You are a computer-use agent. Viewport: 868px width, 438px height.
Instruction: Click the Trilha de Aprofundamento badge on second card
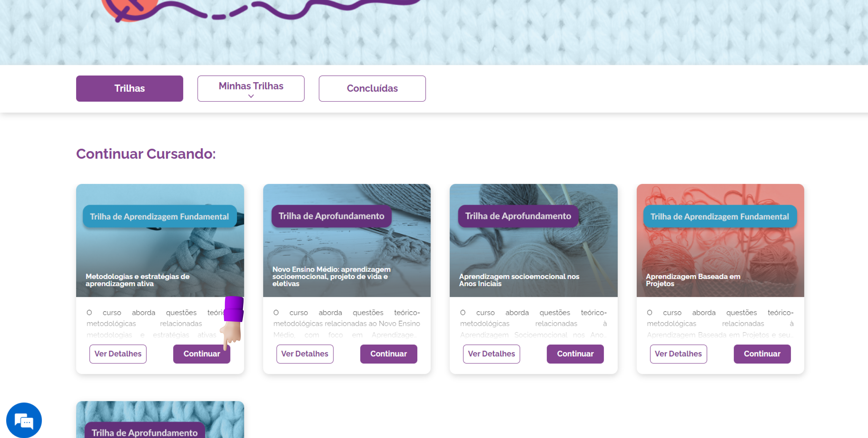(x=331, y=216)
